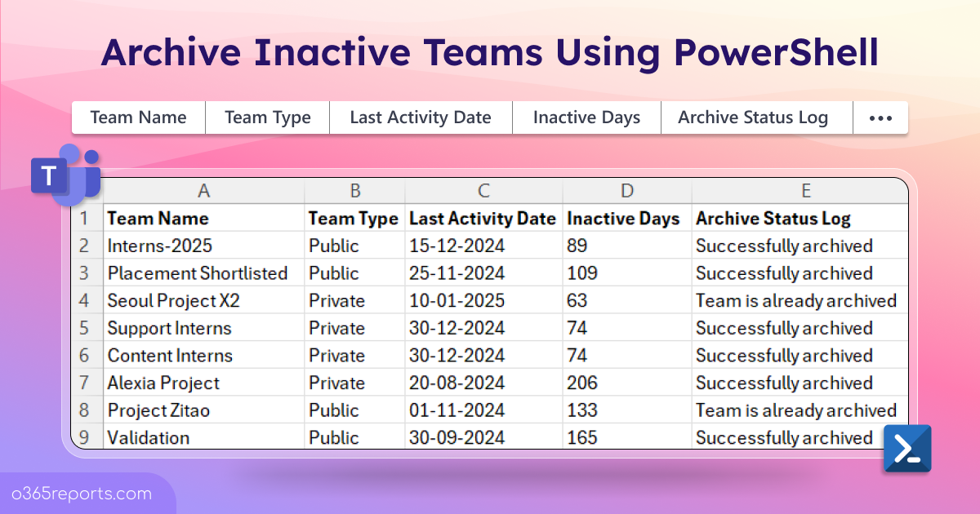The image size is (980, 514).
Task: Click the 'Validation' cell
Action: 204,437
